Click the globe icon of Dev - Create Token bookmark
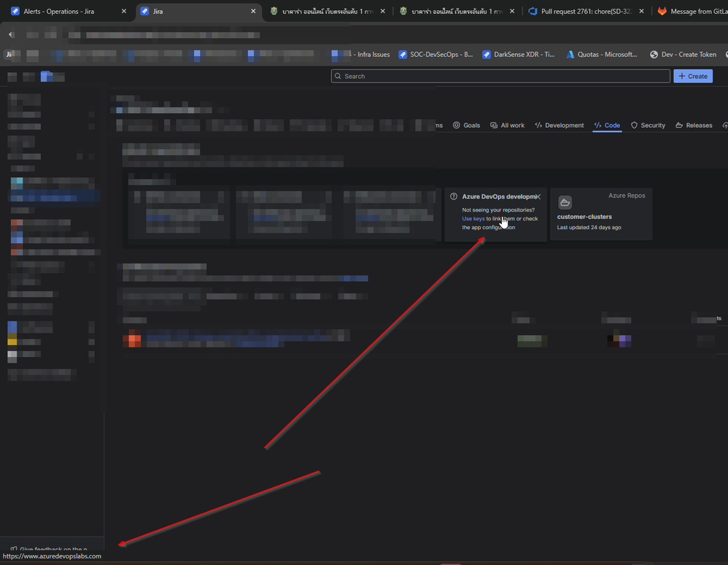The width and height of the screenshot is (728, 565). pos(654,54)
